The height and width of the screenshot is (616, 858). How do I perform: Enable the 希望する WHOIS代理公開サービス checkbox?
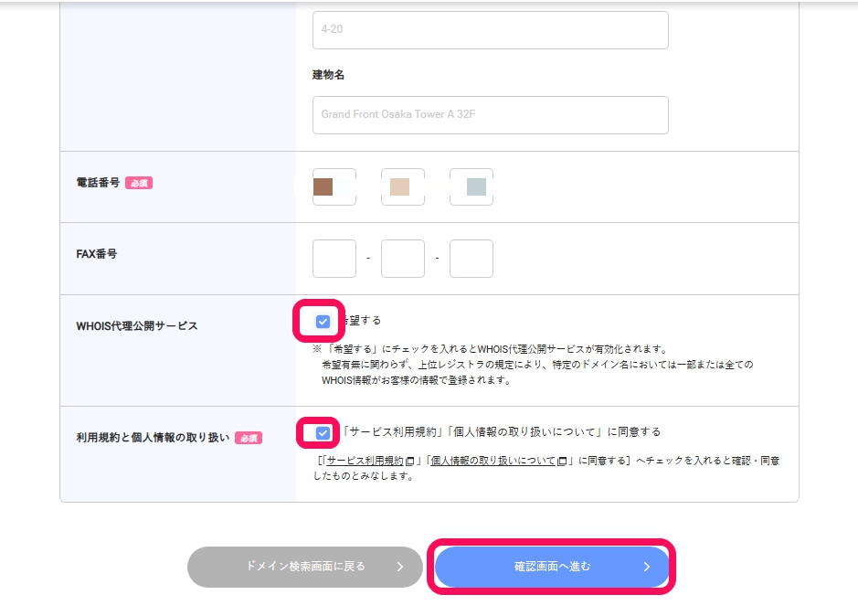click(322, 320)
